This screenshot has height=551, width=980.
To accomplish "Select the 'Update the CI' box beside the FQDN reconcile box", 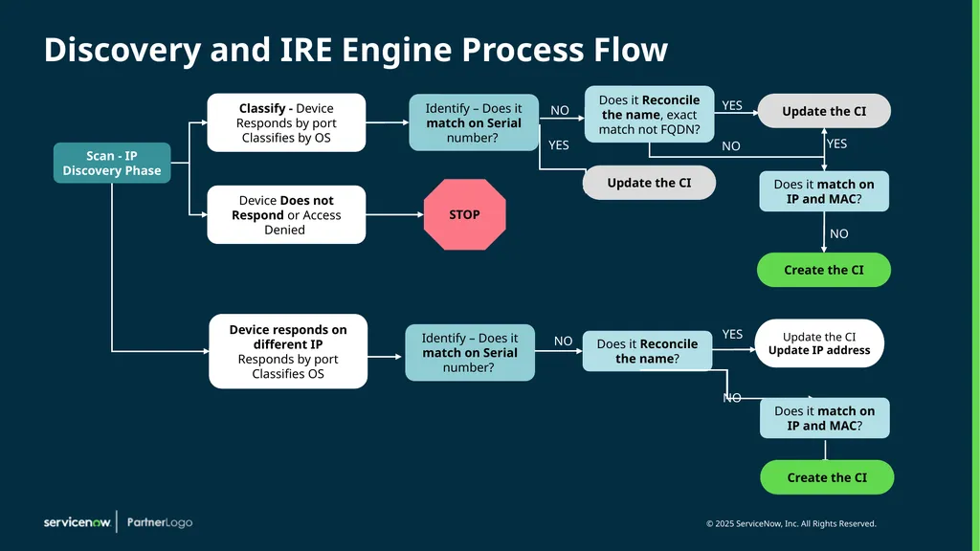I will (x=824, y=111).
